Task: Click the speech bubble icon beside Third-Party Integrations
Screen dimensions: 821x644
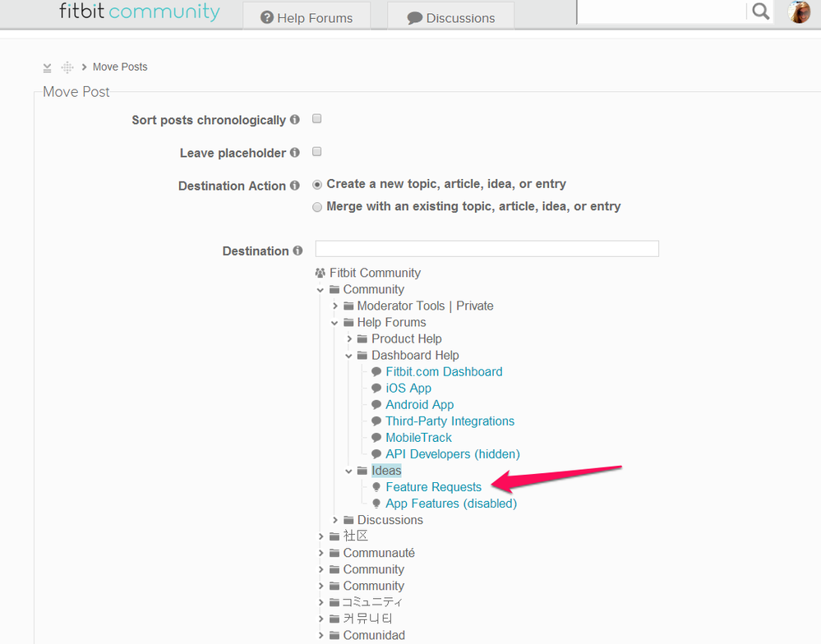Action: coord(376,421)
